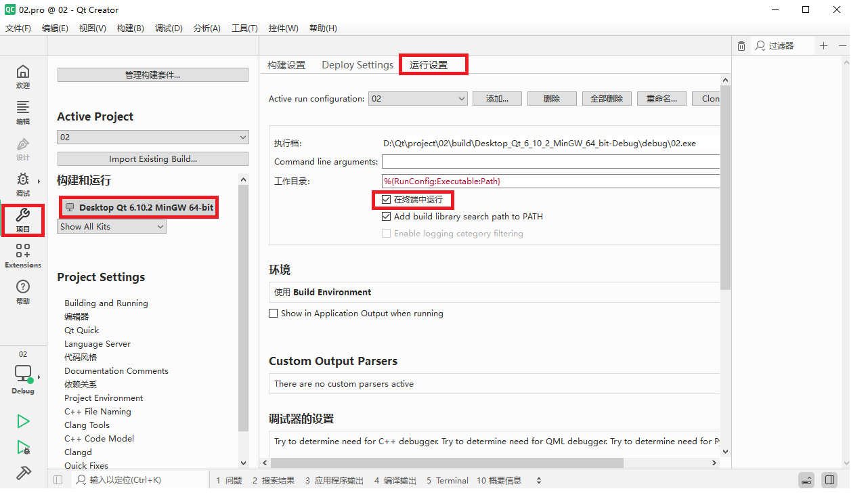Open the 工具(T) menu
Screen dimensions: 868x493
(x=244, y=28)
